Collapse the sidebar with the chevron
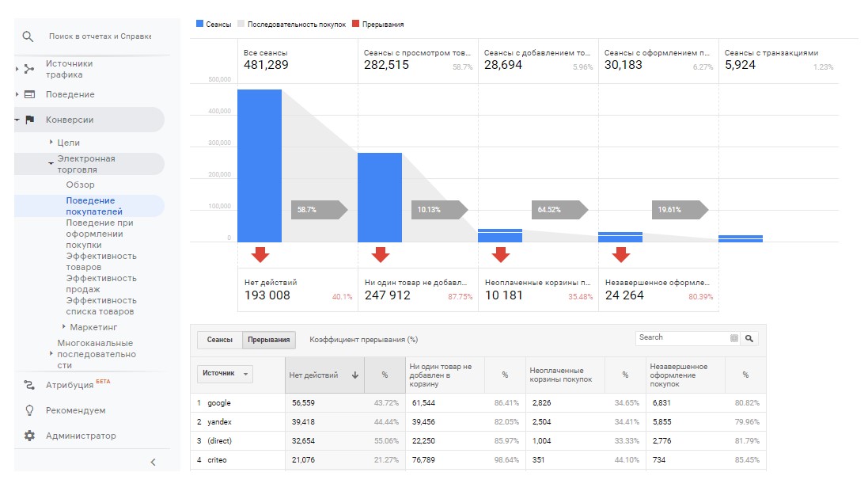 [x=154, y=463]
